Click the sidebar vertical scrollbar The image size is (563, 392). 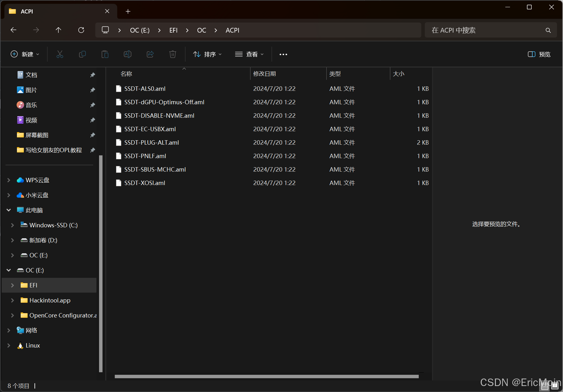tap(101, 264)
